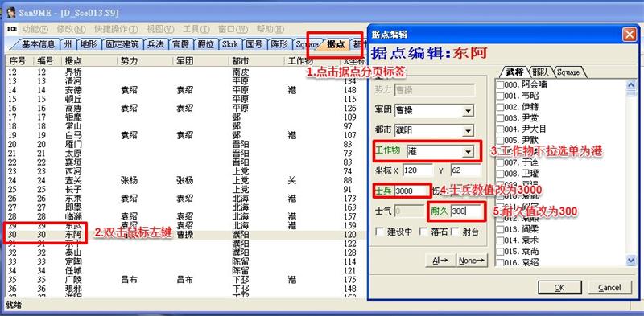644x316 pixels.
Task: Sort by the 势力 column header
Action: pos(145,61)
